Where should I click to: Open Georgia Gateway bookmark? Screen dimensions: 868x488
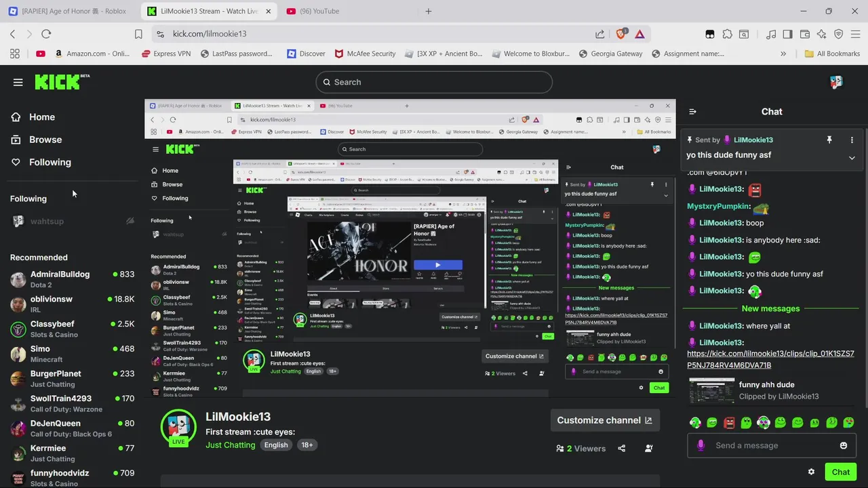point(610,54)
